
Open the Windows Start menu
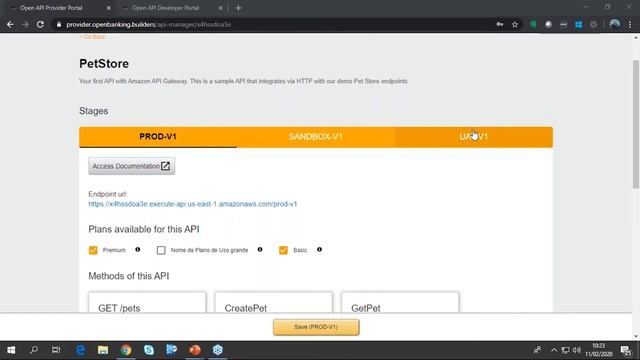point(11,350)
